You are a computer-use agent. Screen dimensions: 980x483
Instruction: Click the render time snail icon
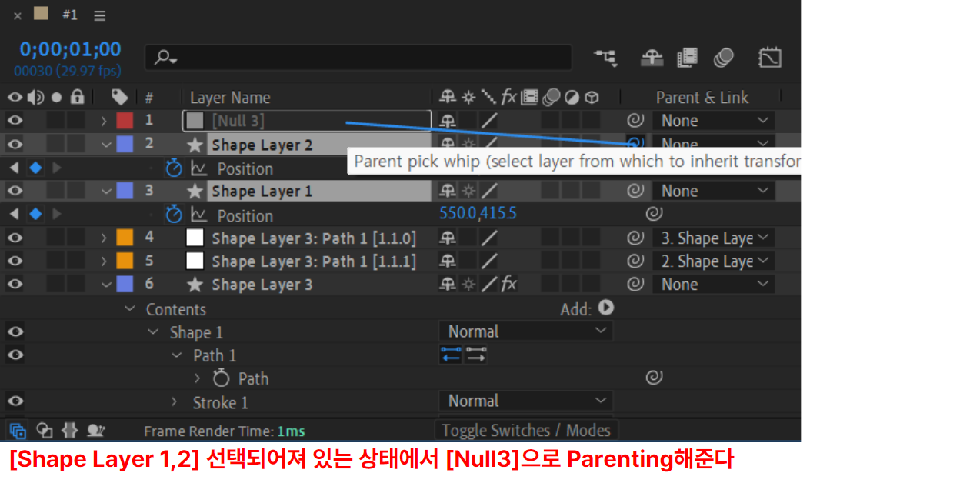coord(95,430)
